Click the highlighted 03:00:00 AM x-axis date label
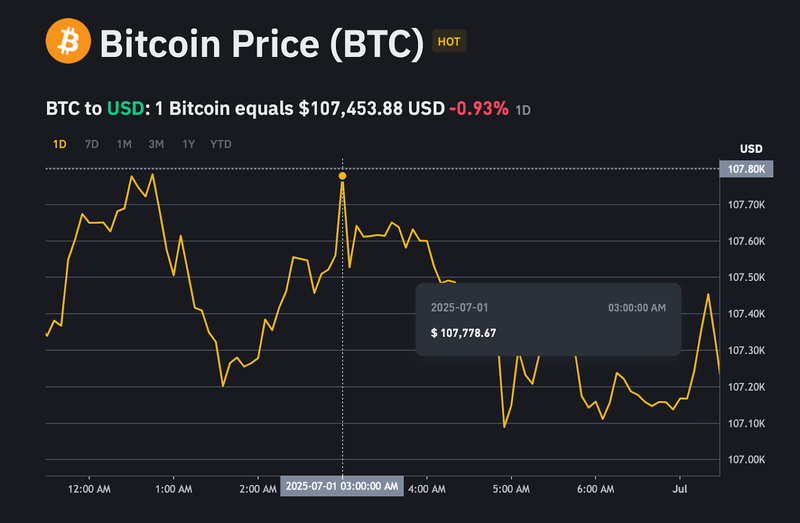This screenshot has height=523, width=800. click(x=342, y=486)
